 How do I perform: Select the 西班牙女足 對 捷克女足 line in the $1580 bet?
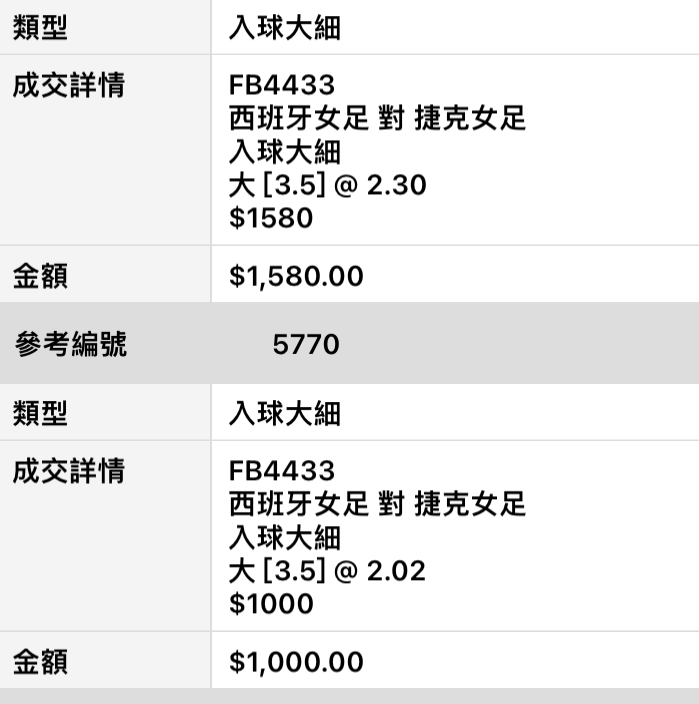click(x=377, y=119)
